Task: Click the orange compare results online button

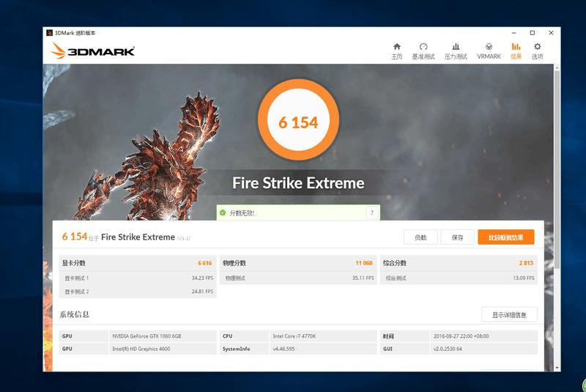Action: pyautogui.click(x=506, y=237)
